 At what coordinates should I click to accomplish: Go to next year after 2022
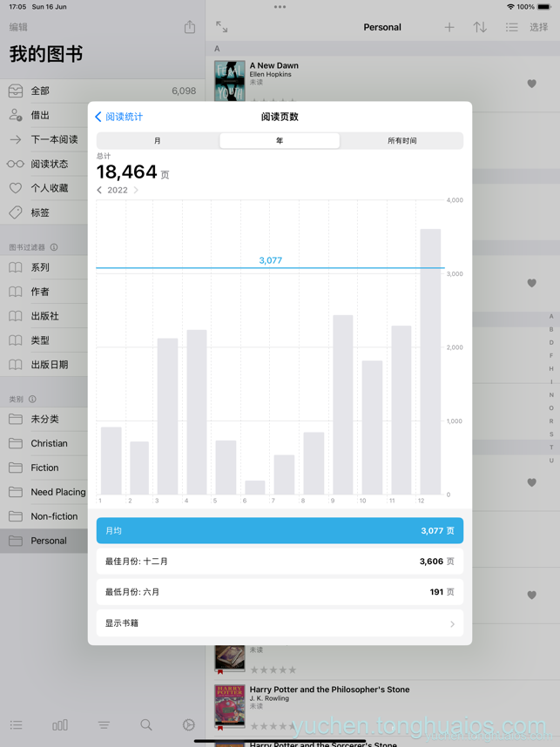(x=136, y=190)
